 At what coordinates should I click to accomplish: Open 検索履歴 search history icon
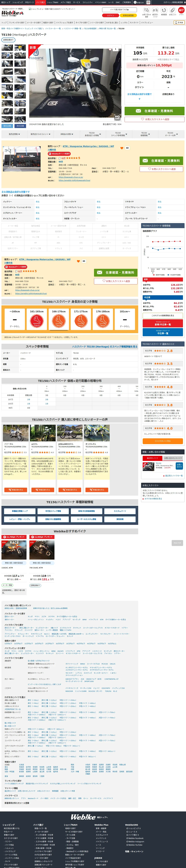tap(164, 10)
